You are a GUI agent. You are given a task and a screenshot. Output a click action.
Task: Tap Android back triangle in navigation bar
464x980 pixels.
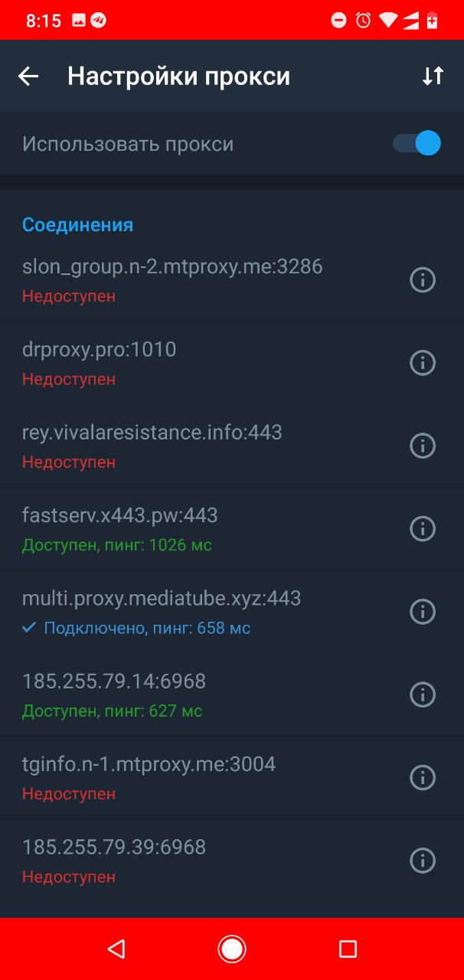pos(116,949)
